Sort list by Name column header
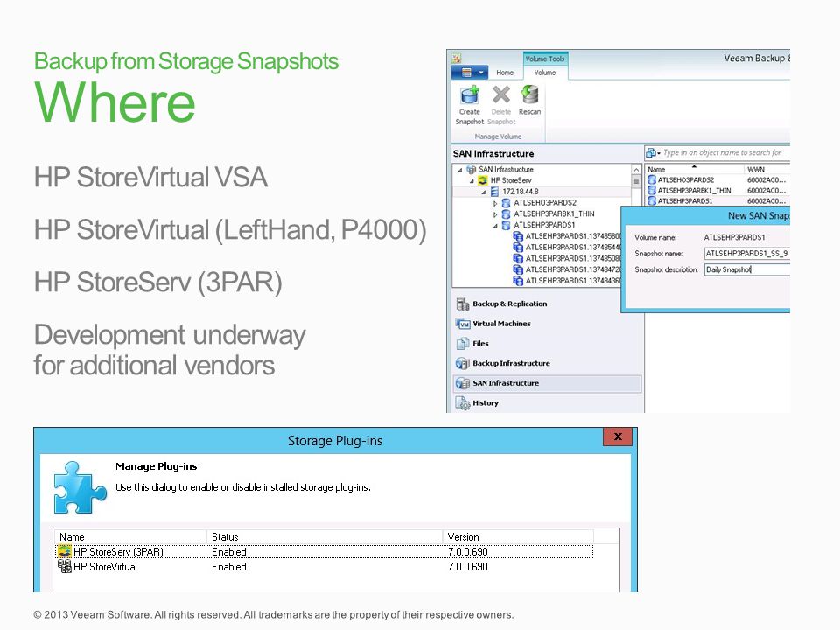Viewport: 840px width, 630px height. [694, 169]
